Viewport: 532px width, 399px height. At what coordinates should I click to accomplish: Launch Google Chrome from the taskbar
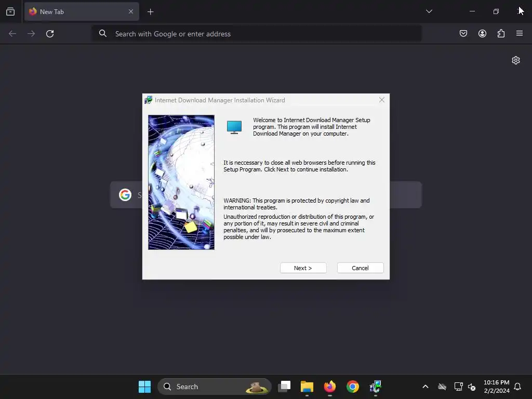[x=353, y=387]
